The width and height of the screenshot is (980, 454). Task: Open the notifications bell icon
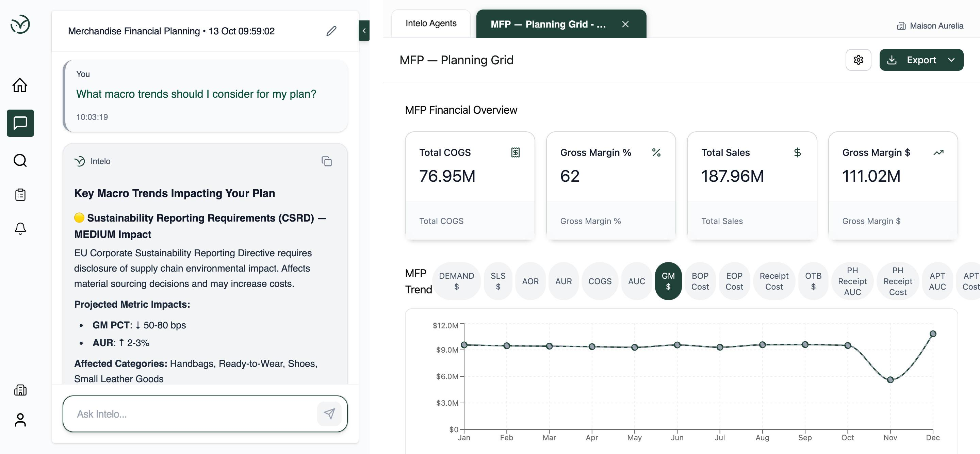coord(20,228)
